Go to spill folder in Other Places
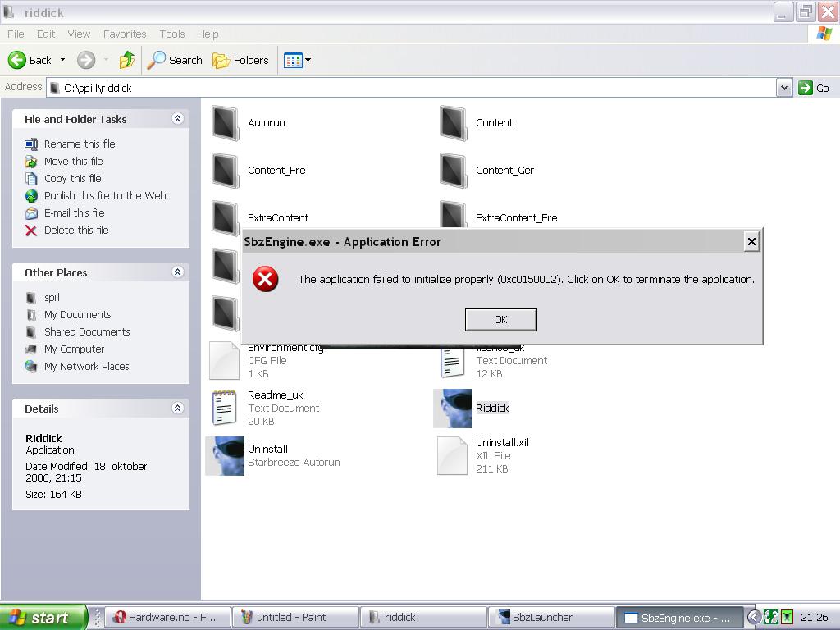The image size is (840, 630). pos(52,297)
